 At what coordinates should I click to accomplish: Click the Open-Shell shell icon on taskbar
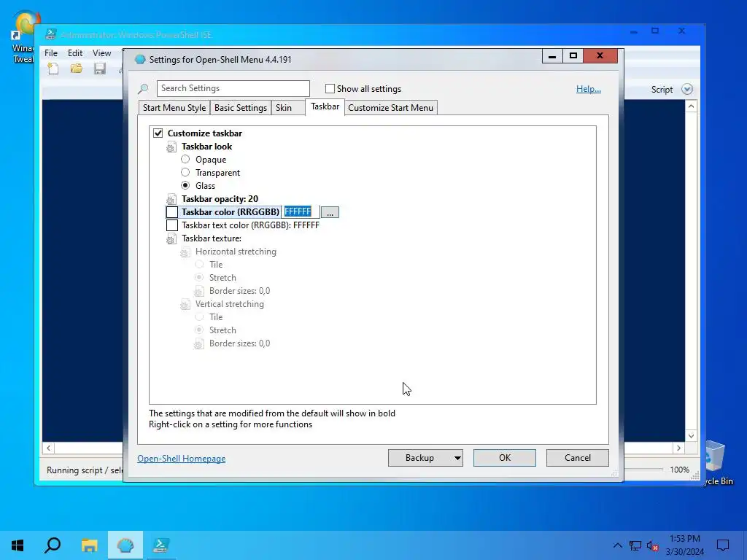[125, 545]
